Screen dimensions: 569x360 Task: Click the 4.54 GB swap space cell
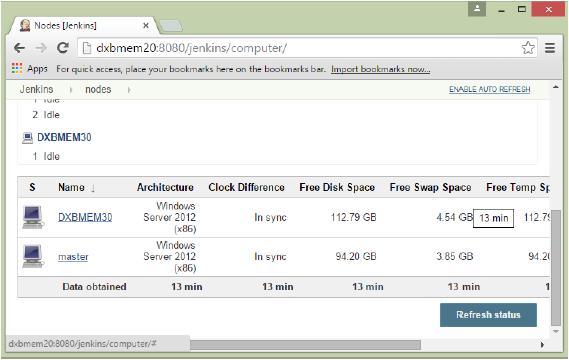tap(455, 217)
